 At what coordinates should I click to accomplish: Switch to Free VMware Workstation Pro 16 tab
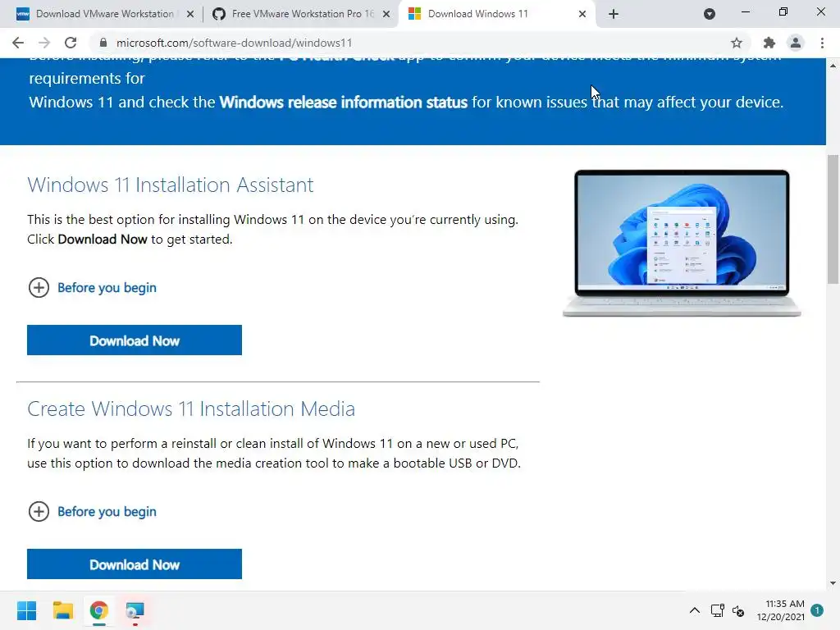[x=303, y=14]
